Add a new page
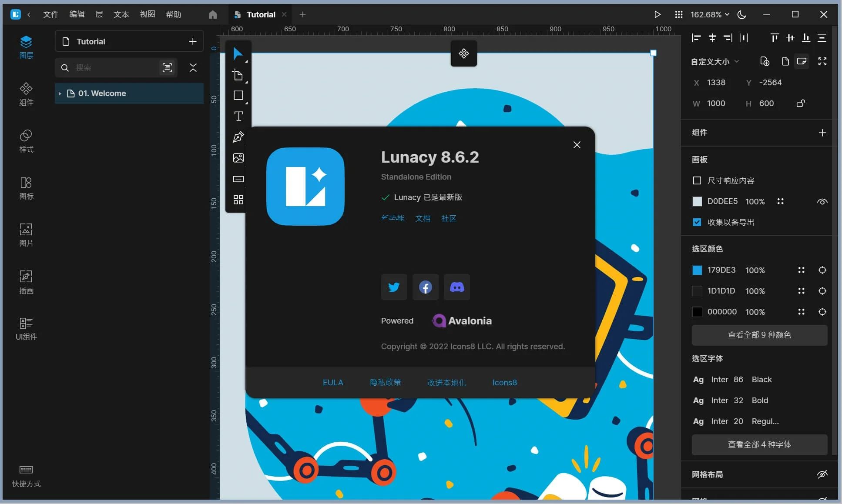842x504 pixels. (192, 41)
